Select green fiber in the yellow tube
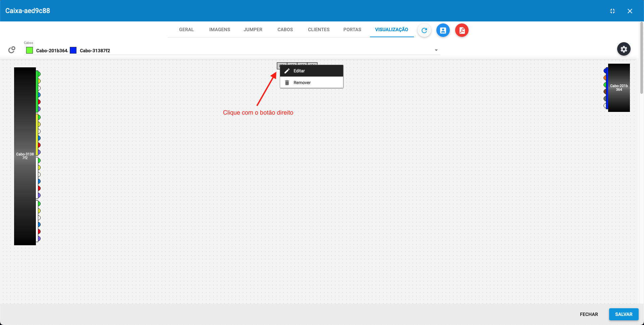Viewport: 644px width, 325px height. (x=39, y=117)
